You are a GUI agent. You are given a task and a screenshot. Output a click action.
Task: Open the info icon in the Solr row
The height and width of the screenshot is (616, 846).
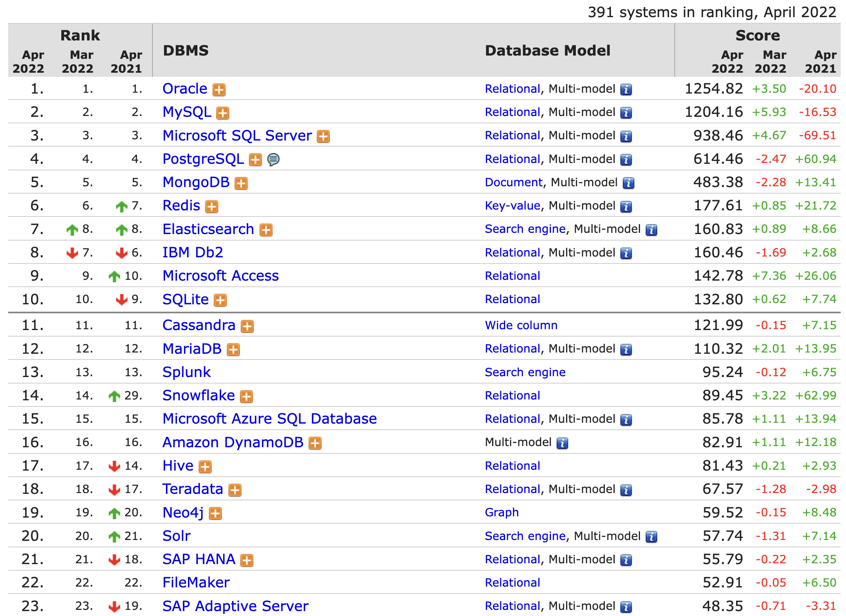(x=651, y=537)
